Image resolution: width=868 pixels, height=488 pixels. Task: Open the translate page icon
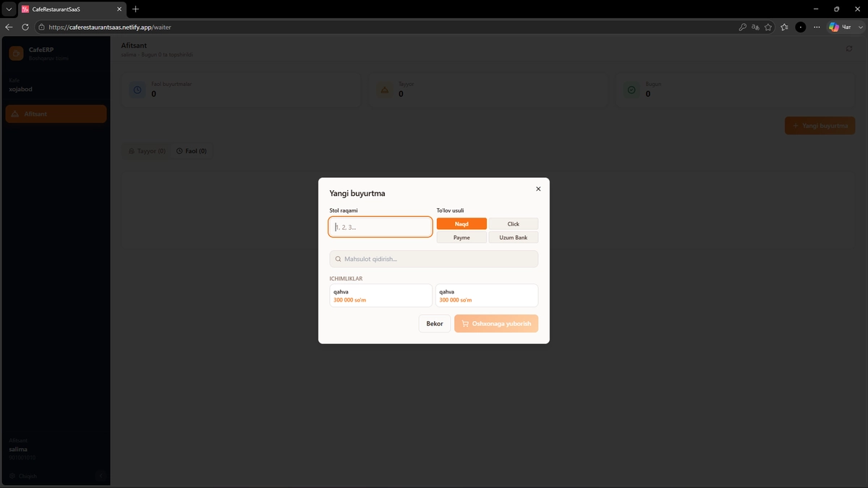point(755,27)
